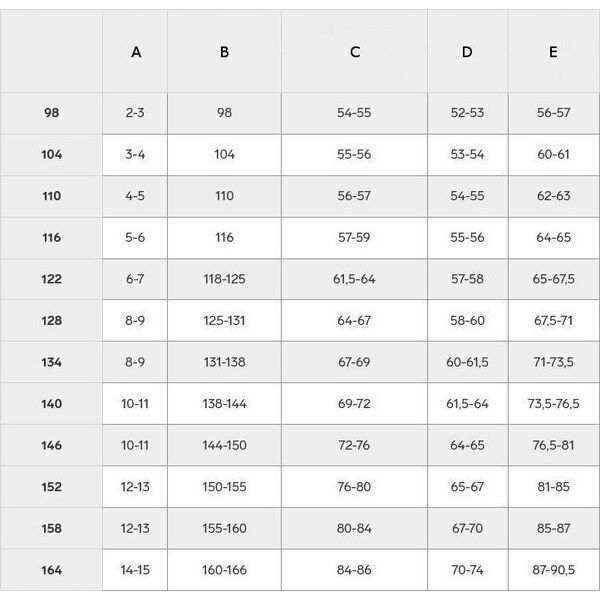Click the size 104 row label
The height and width of the screenshot is (600, 600).
click(x=51, y=155)
